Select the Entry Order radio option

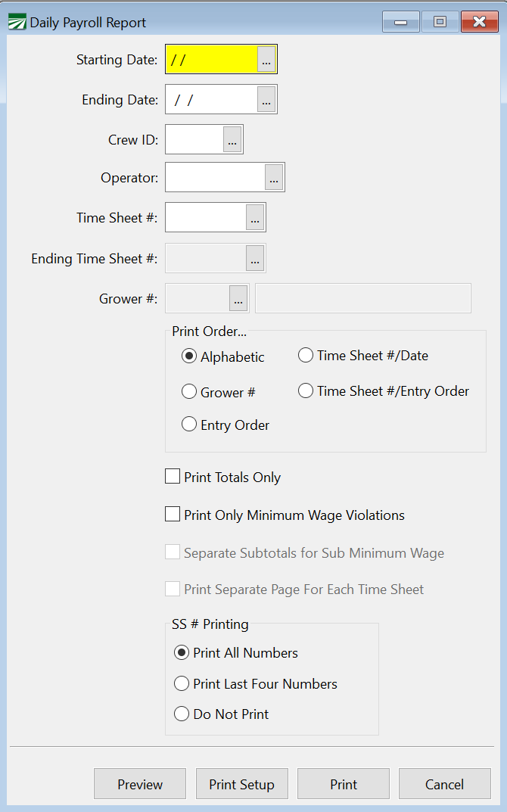[189, 425]
